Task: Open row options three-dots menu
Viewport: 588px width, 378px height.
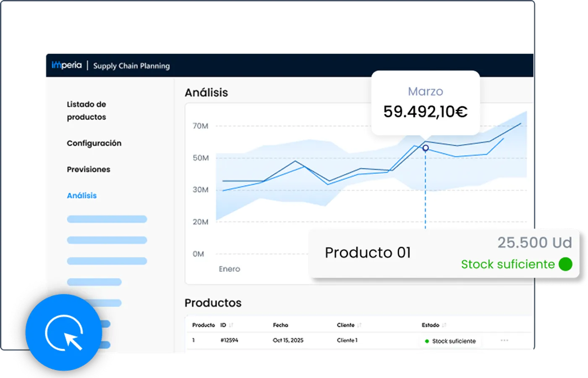Action: point(504,341)
